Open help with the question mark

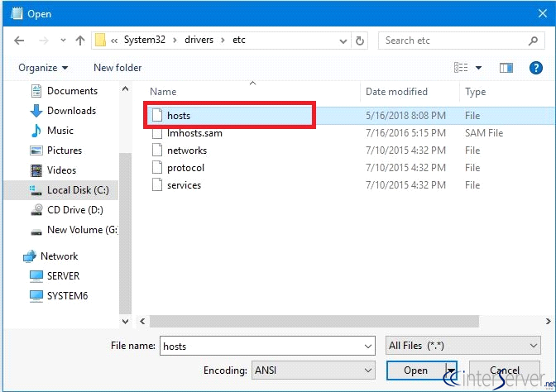pyautogui.click(x=535, y=68)
